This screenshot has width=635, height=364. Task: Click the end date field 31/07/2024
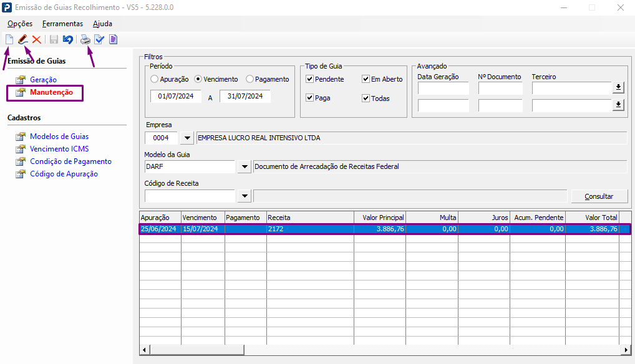[245, 96]
